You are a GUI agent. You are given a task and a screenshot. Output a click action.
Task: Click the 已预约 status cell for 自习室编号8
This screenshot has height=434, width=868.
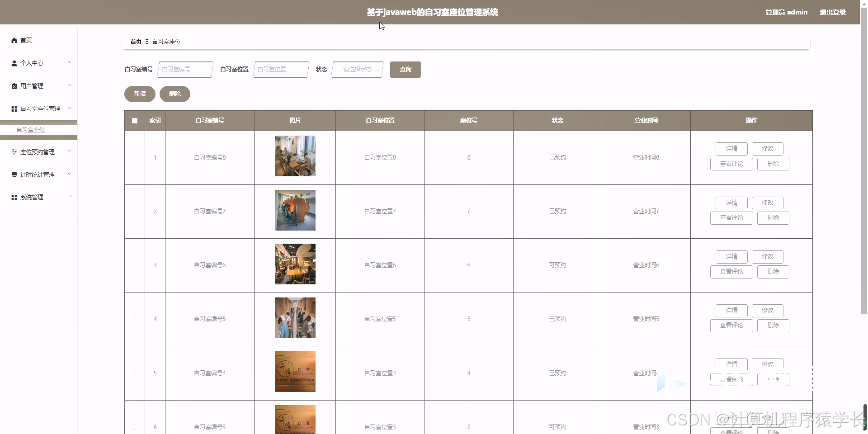pyautogui.click(x=557, y=158)
